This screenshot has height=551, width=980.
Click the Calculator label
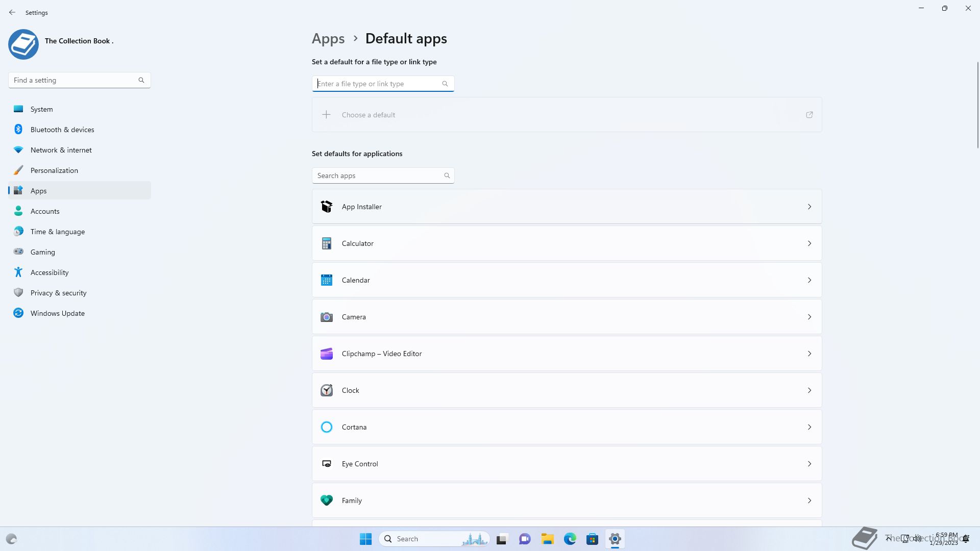click(x=358, y=243)
